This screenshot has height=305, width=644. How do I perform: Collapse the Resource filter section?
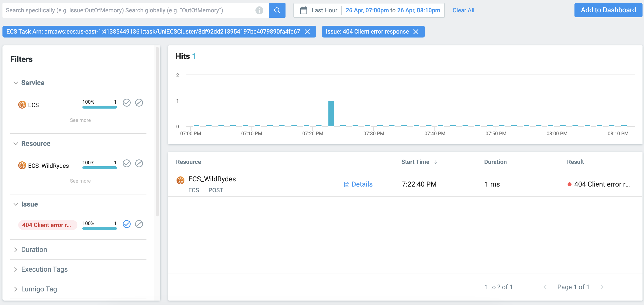[x=16, y=144]
